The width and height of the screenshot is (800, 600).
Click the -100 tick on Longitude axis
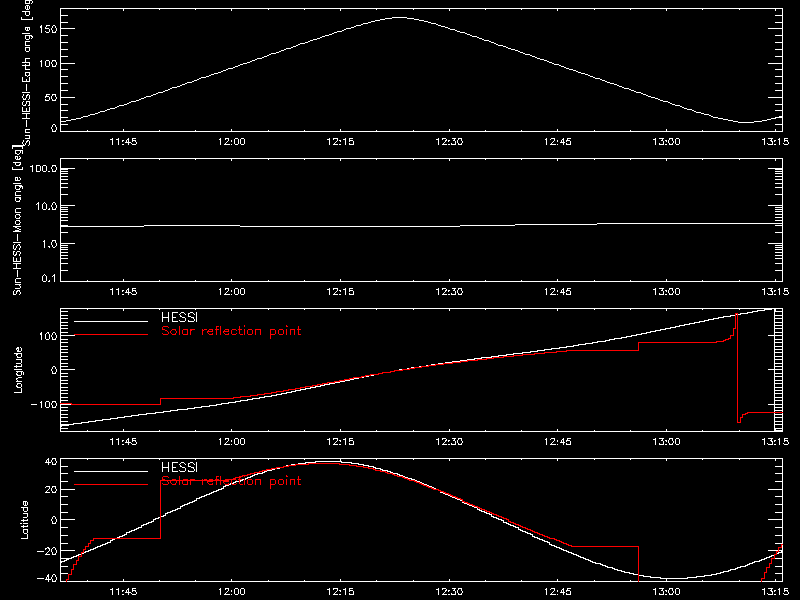pos(44,405)
